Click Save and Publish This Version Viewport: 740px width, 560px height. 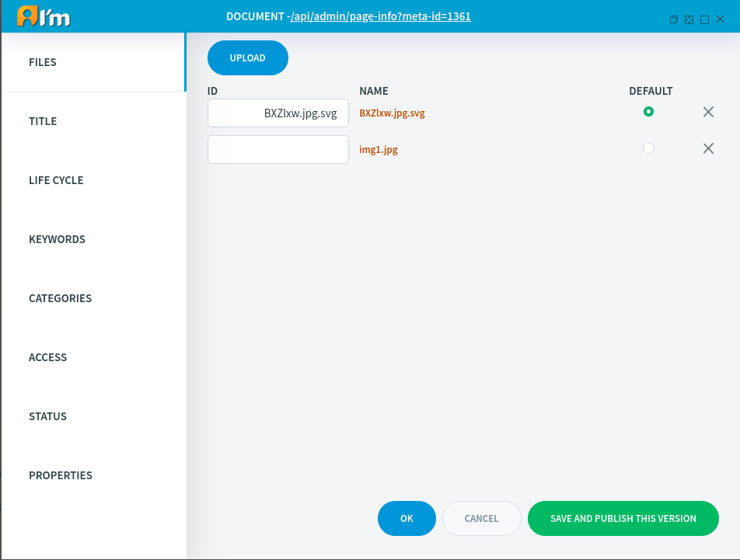[x=623, y=519]
